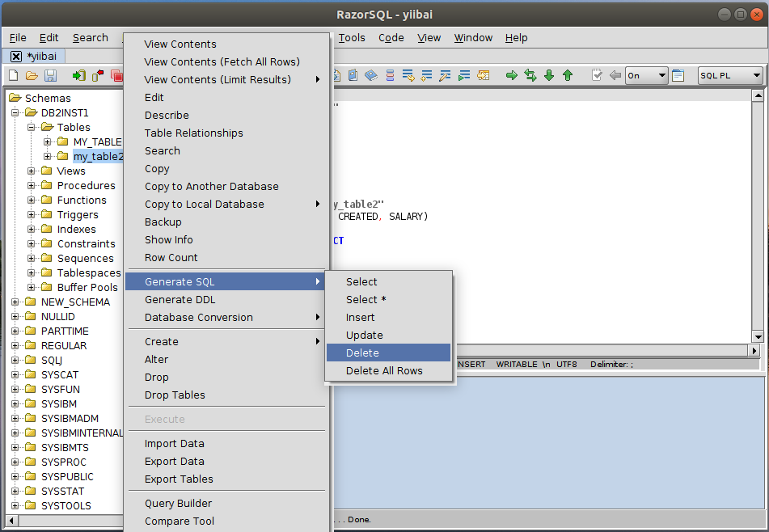Open the On auto-commit dropdown
The image size is (769, 532).
(646, 75)
